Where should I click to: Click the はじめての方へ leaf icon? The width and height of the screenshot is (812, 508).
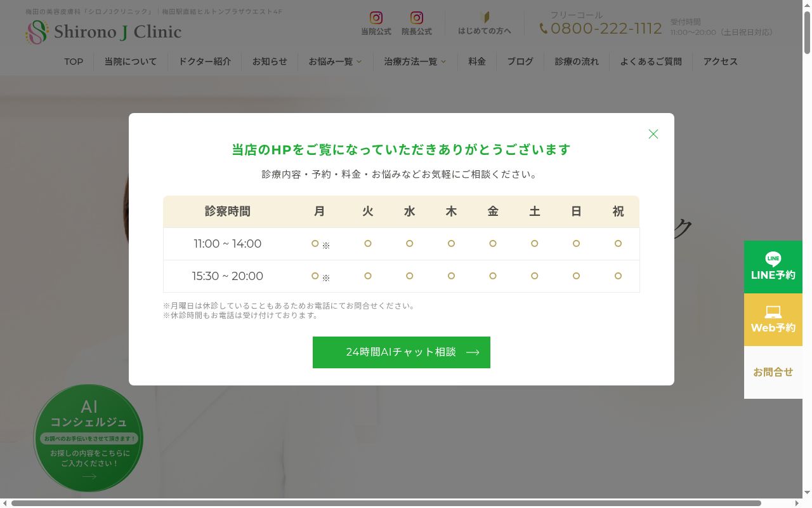(485, 18)
